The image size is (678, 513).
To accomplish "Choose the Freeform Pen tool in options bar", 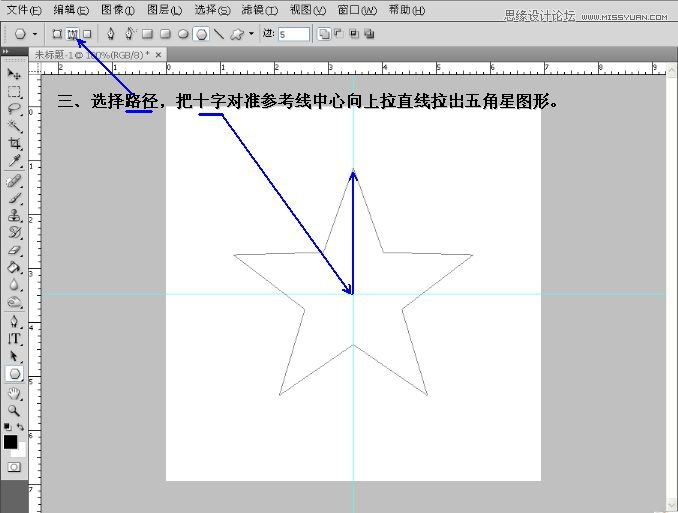I will tap(129, 33).
